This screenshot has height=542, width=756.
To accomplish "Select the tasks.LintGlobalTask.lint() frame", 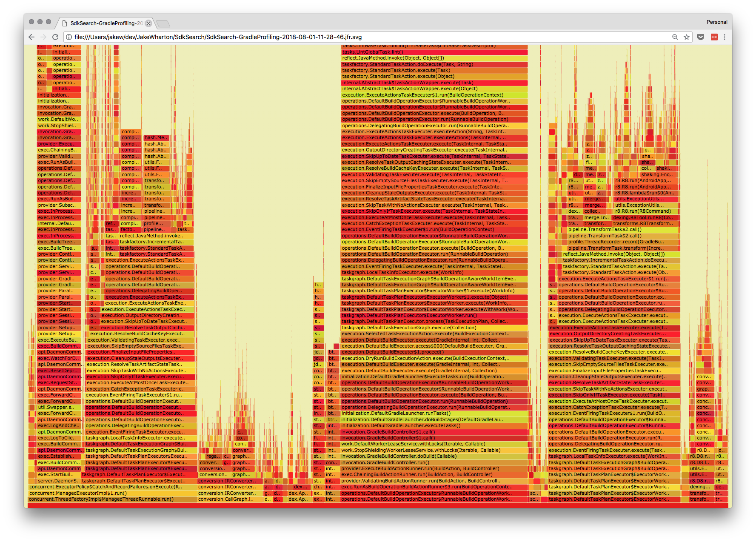I will [x=434, y=52].
